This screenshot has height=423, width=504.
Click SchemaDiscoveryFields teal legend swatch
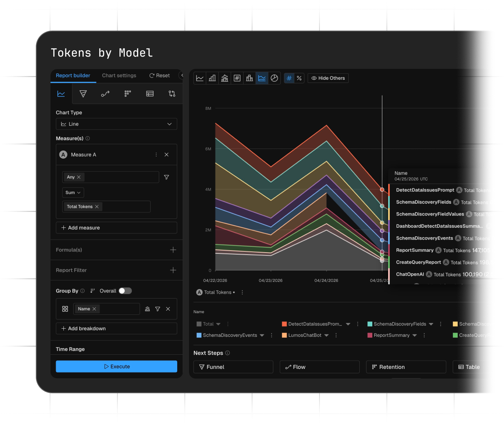[370, 324]
